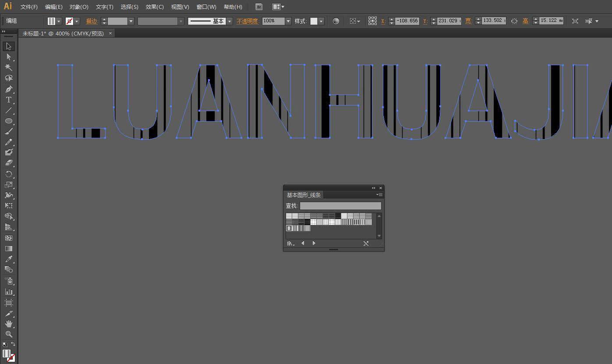612x364 pixels.
Task: Click the Recolor Artwork wheel icon
Action: pyautogui.click(x=336, y=21)
